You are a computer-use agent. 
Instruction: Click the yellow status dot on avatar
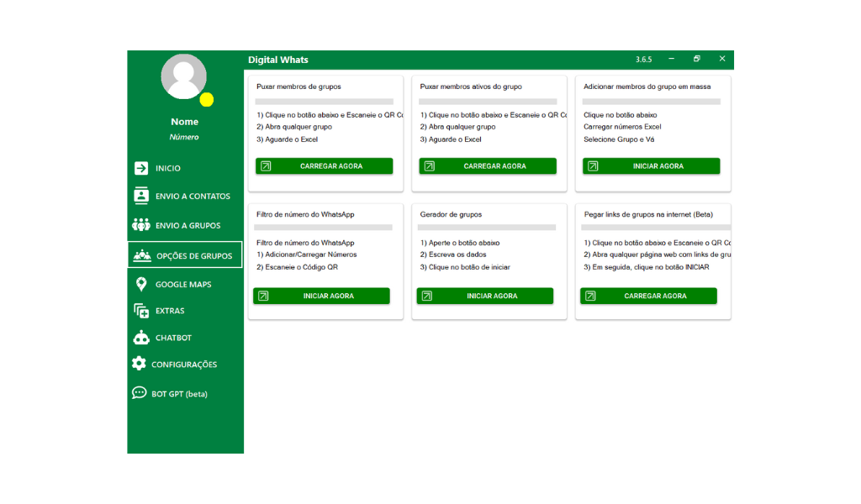(207, 99)
